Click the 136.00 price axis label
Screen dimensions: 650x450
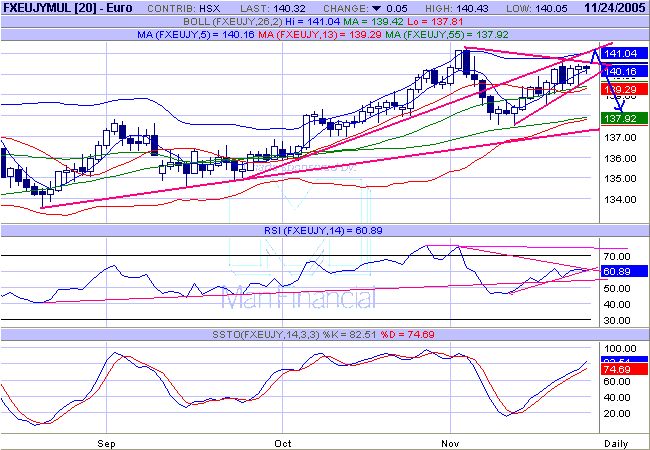coord(620,158)
